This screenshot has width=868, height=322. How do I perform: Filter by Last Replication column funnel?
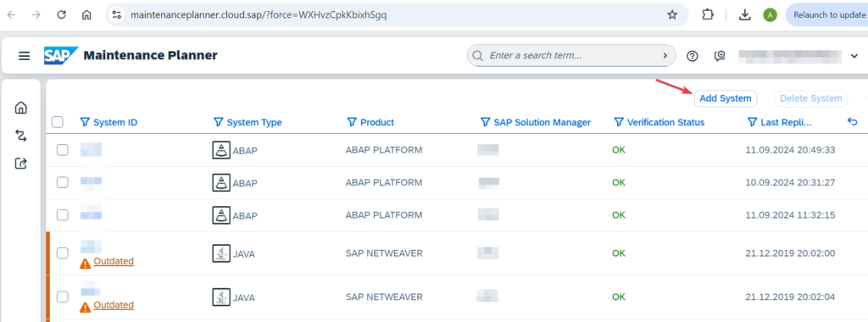click(752, 122)
